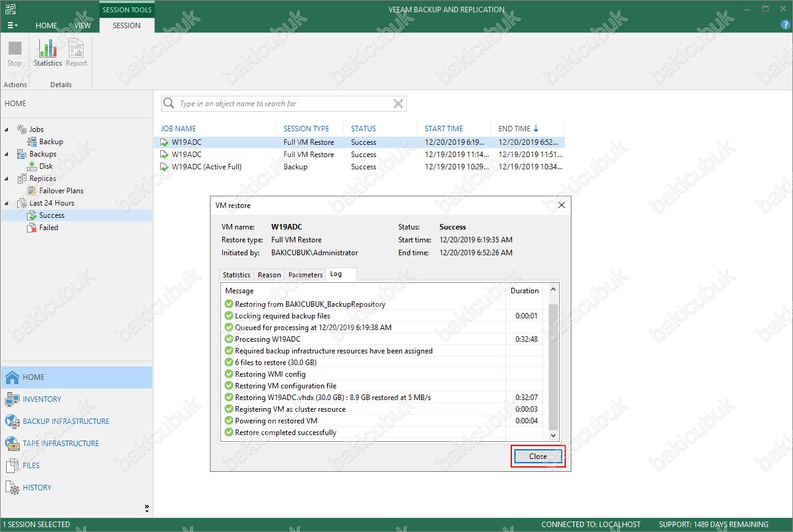Open Tape Infrastructure navigation pane
The height and width of the screenshot is (532, 793).
[60, 444]
